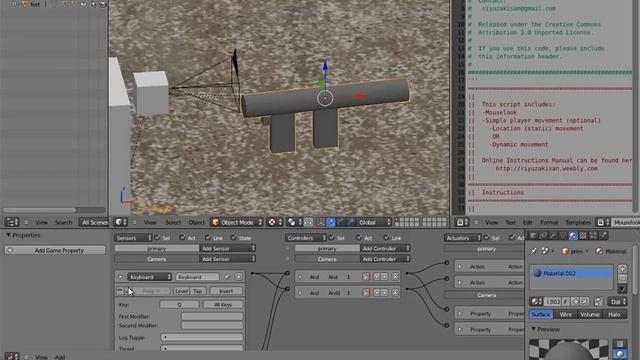
Task: Expand the first And controller
Action: 300,277
